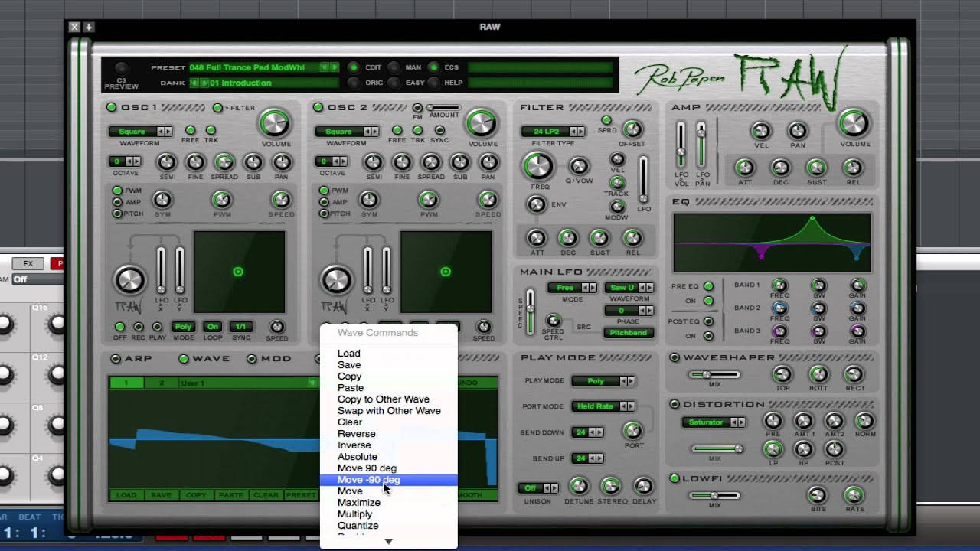The height and width of the screenshot is (551, 980).
Task: Open the Pitchbend SRC selector
Action: tap(629, 333)
